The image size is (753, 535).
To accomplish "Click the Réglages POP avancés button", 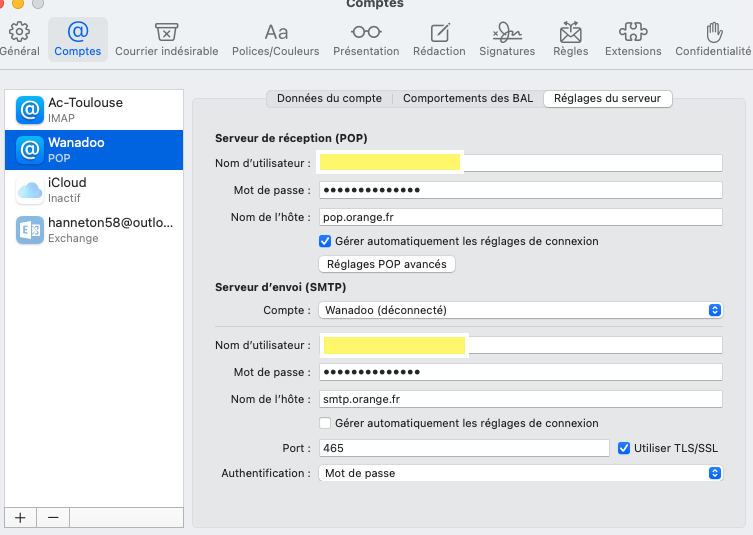I will [387, 264].
